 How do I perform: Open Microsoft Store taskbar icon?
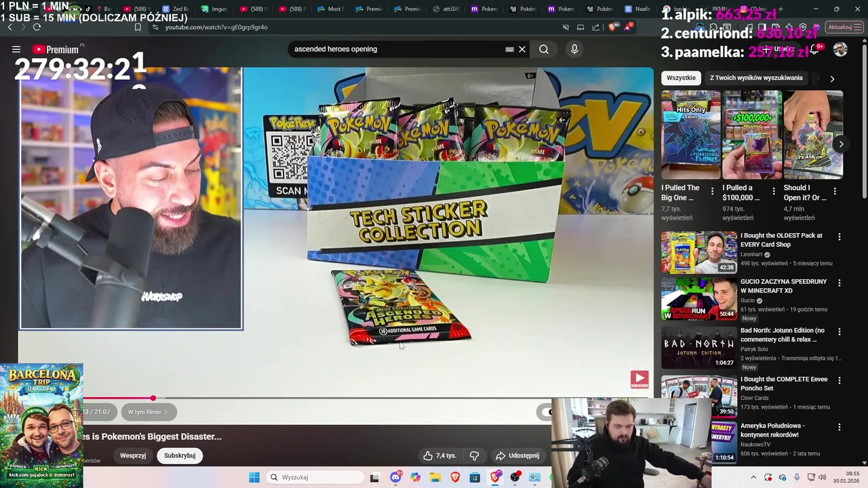tap(475, 477)
